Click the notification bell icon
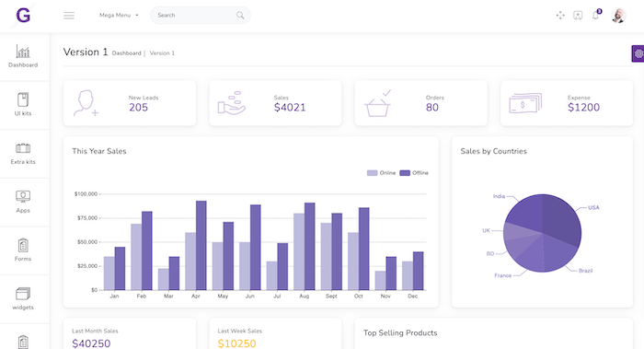The height and width of the screenshot is (349, 644). pyautogui.click(x=595, y=16)
